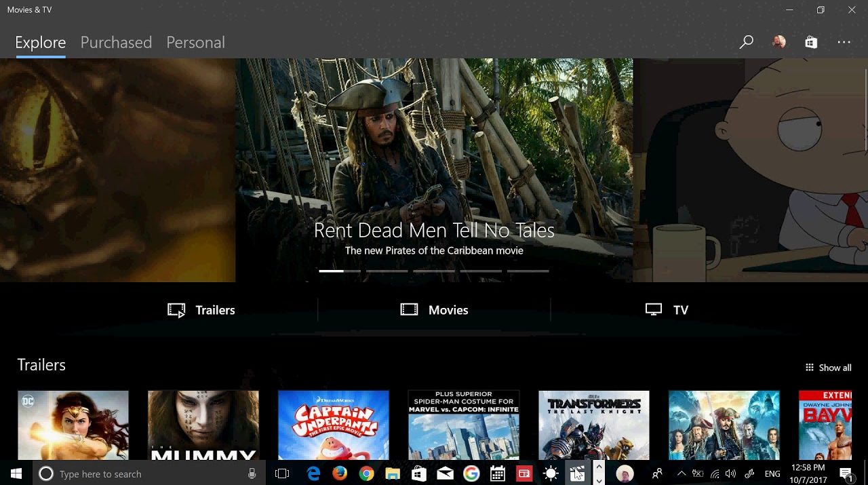Open the Mummy trailer thumbnail
868x485 pixels.
[x=203, y=425]
